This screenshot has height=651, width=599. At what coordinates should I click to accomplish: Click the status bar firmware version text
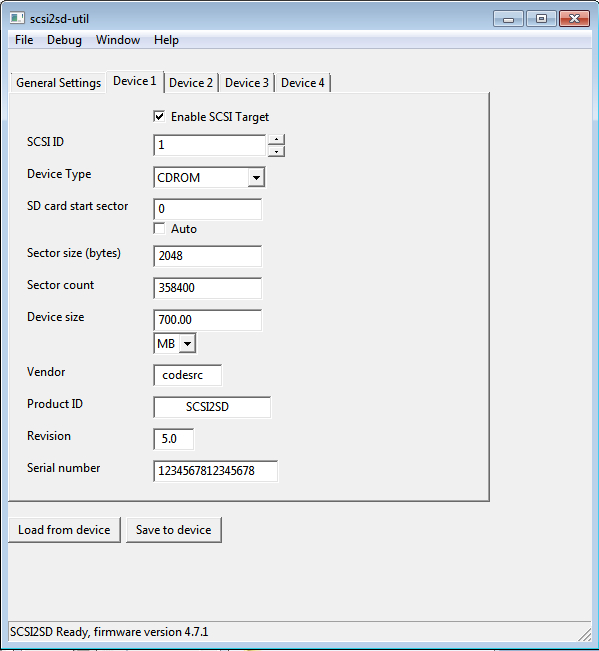coord(109,632)
